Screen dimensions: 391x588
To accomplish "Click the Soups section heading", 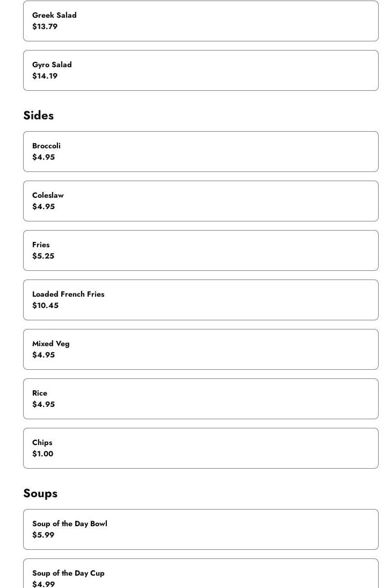I will [x=40, y=493].
